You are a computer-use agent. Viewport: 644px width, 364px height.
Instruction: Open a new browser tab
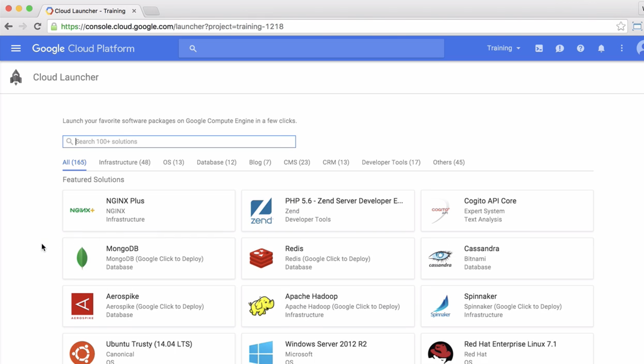point(152,11)
